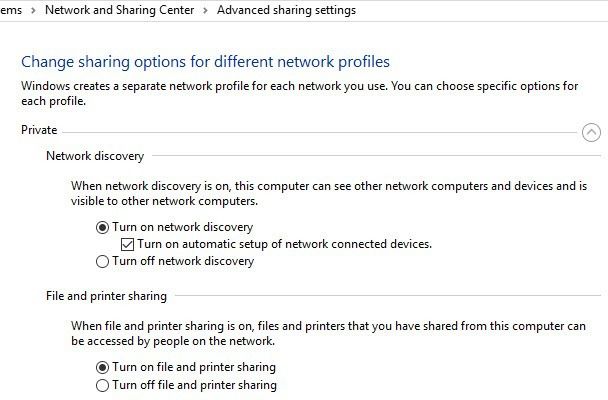This screenshot has height=400, width=608.
Task: Click Advanced sharing settings breadcrumb
Action: [x=286, y=10]
